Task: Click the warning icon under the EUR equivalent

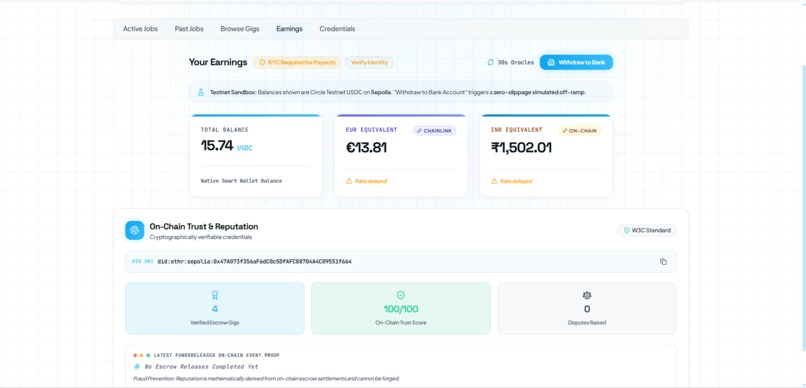Action: pyautogui.click(x=349, y=181)
